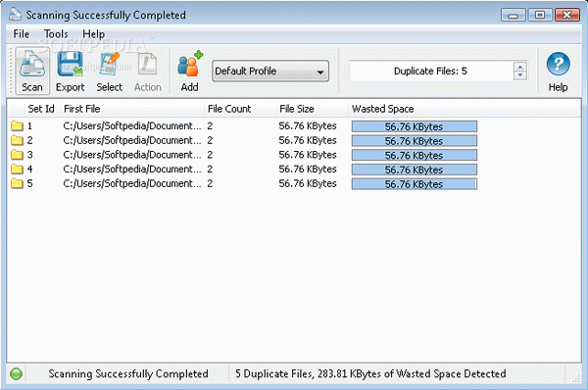Click the folder icon for set 5

click(17, 183)
